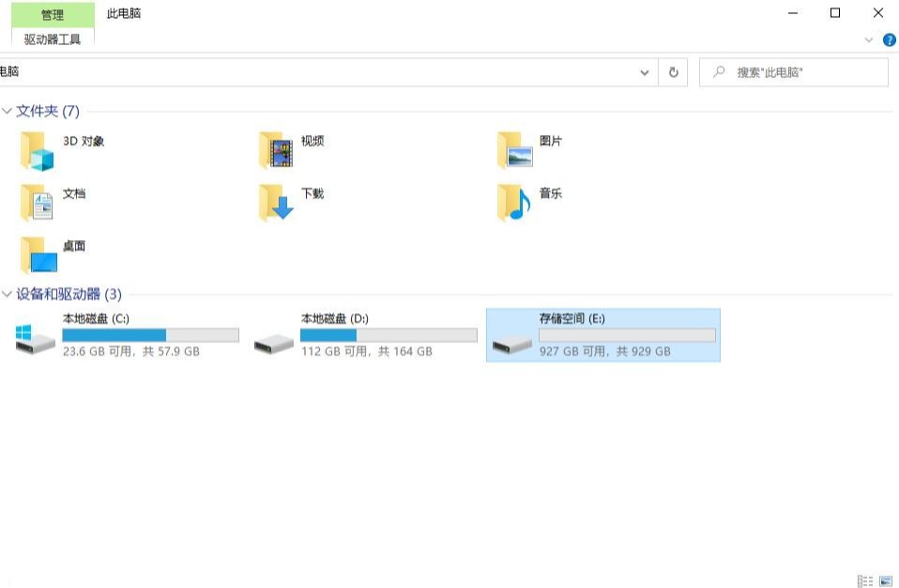This screenshot has height=588, width=899.
Task: Open the 文档 folder icon
Action: click(38, 203)
